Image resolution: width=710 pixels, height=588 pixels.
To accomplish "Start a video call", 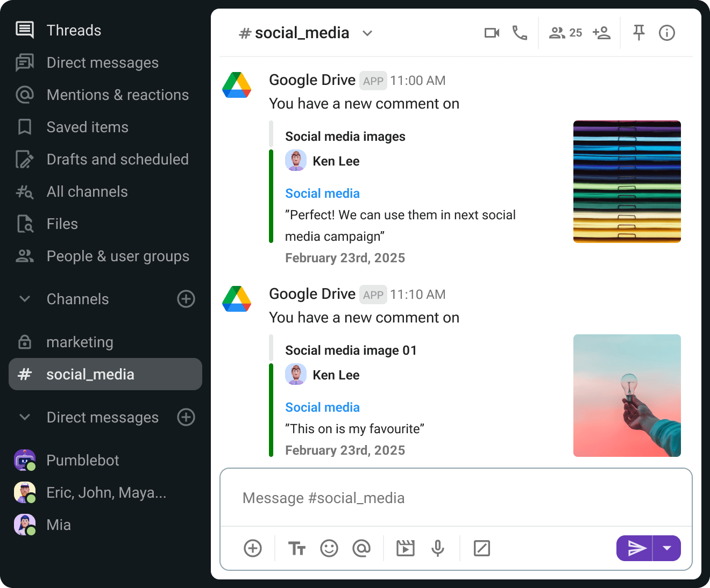I will pyautogui.click(x=492, y=33).
